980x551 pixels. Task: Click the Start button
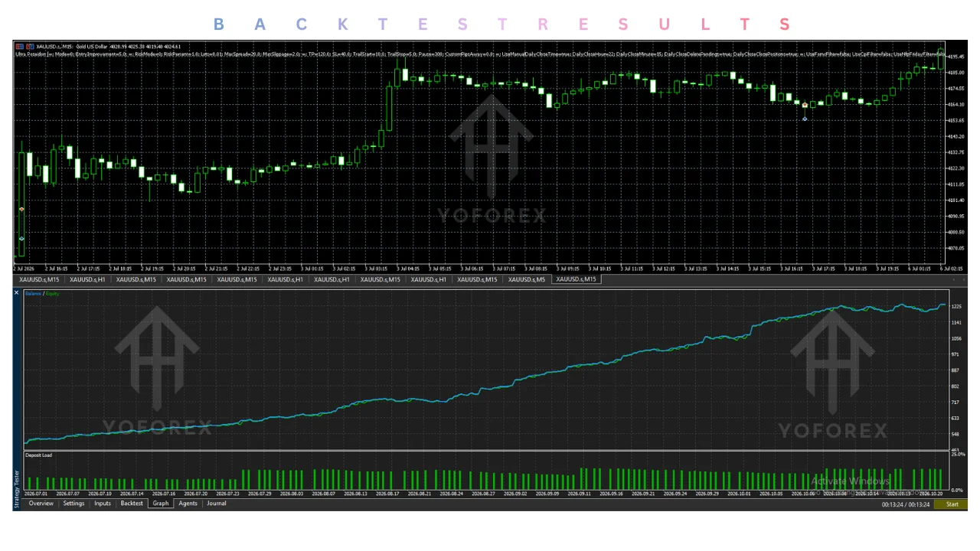[x=952, y=504]
